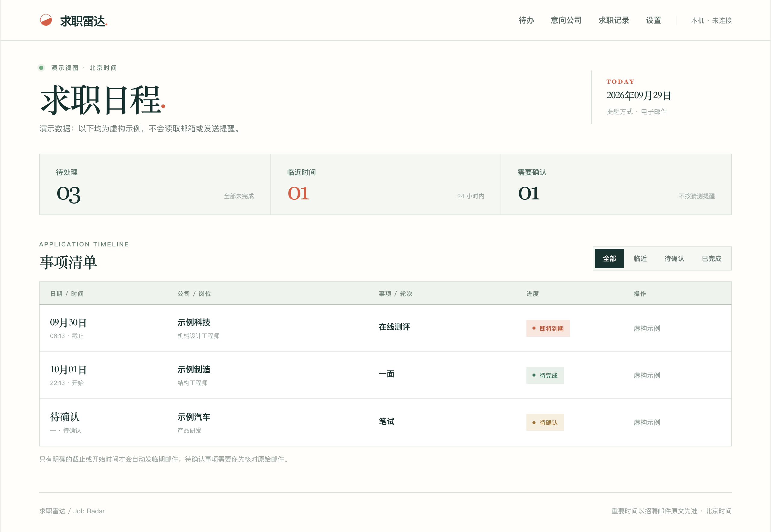Click 虚构示例 in the 示例汽车 row

(x=647, y=422)
